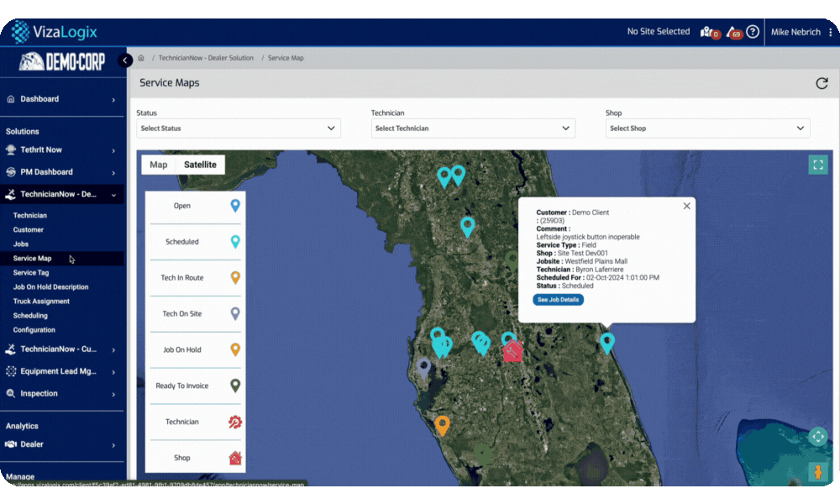Click the orange job marker on the map
Viewport: 840px width, 504px height.
coord(442,426)
